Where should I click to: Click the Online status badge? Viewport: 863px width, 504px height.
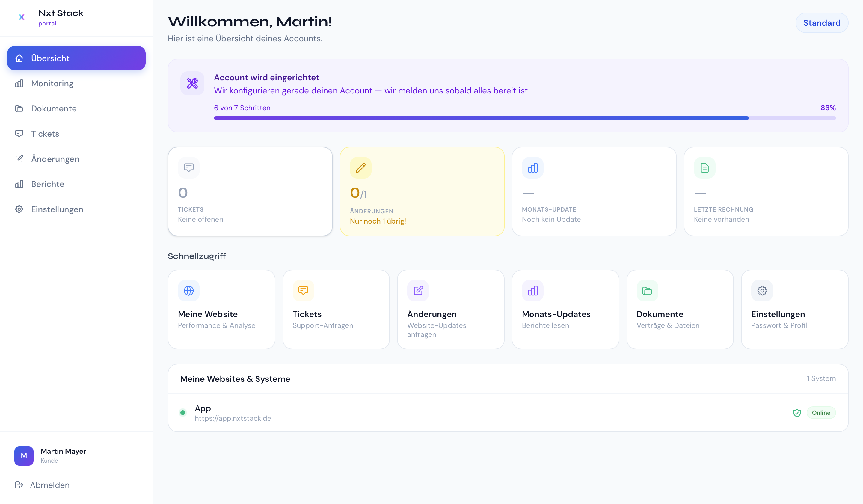(821, 413)
